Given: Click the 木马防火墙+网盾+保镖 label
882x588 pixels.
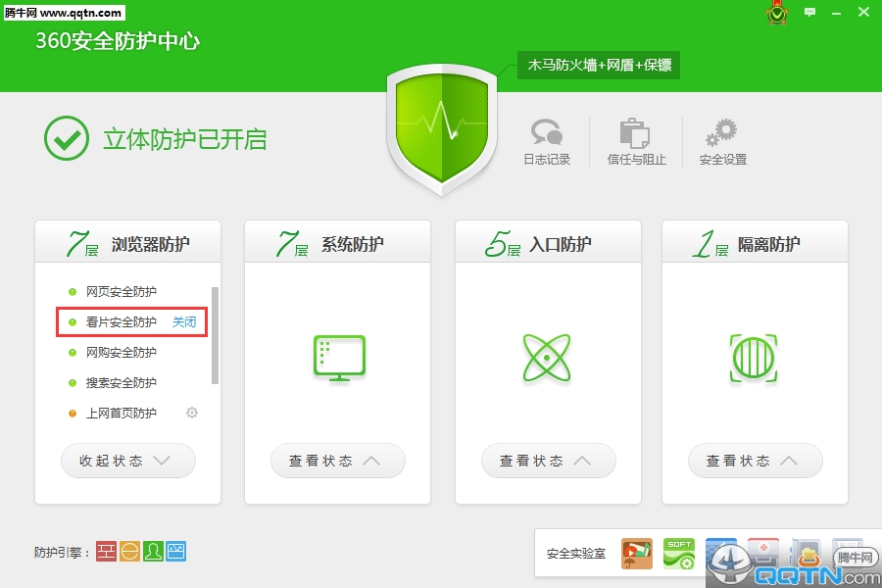Looking at the screenshot, I should [599, 66].
